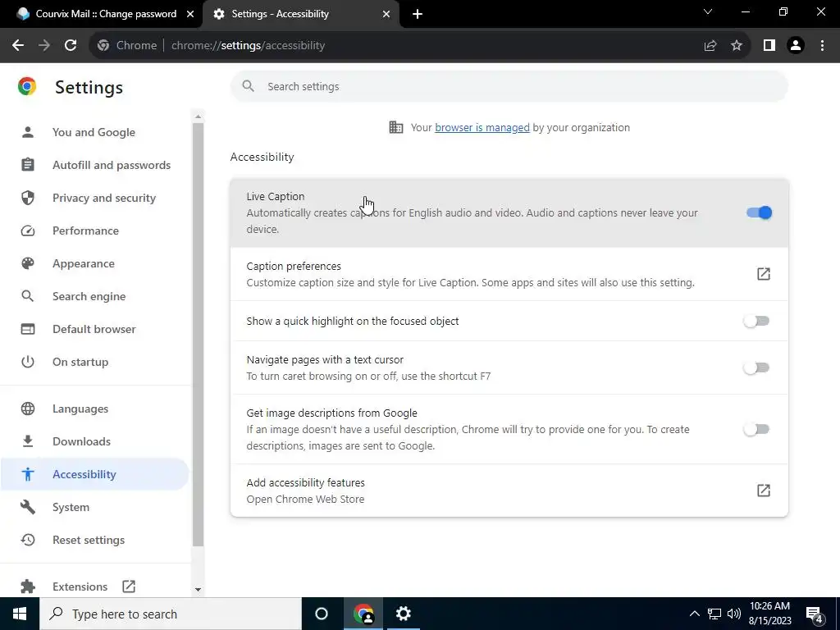Open the notification center icon
The height and width of the screenshot is (630, 840).
coord(815,614)
